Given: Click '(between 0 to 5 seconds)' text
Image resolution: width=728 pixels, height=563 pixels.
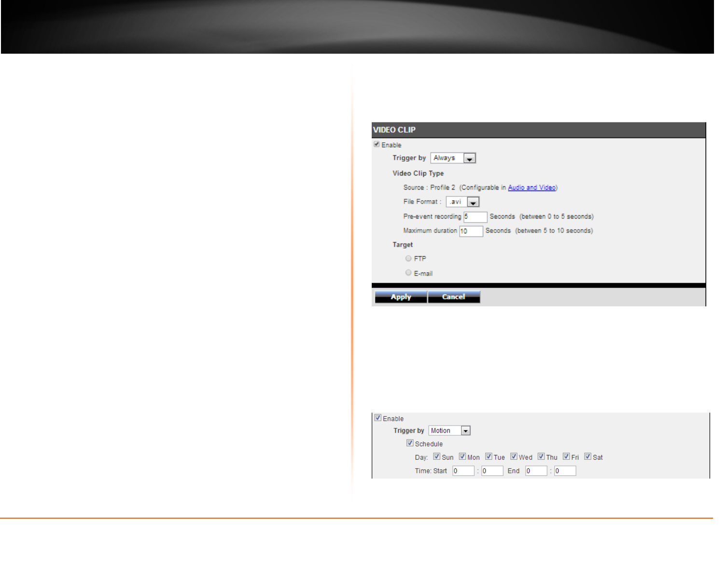Looking at the screenshot, I should (x=557, y=217).
